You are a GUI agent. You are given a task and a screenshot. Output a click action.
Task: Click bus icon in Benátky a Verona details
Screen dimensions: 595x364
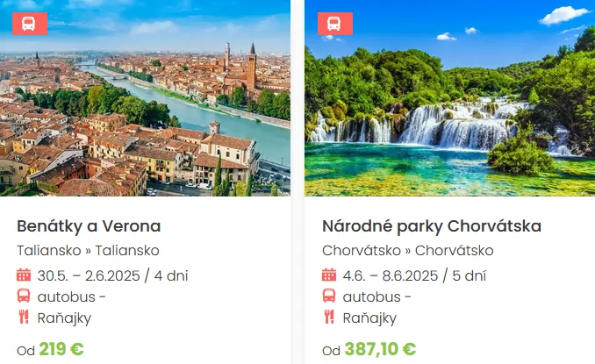(x=24, y=296)
